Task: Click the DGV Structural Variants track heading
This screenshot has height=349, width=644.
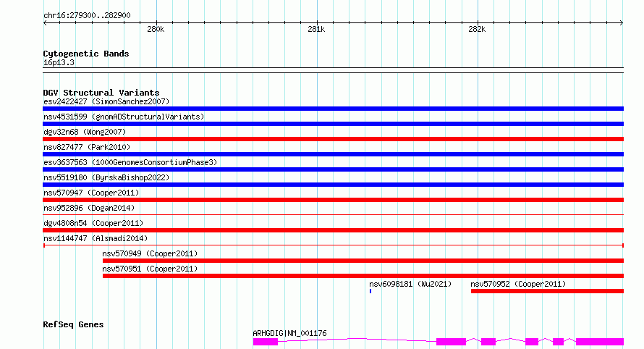Action: click(x=101, y=93)
